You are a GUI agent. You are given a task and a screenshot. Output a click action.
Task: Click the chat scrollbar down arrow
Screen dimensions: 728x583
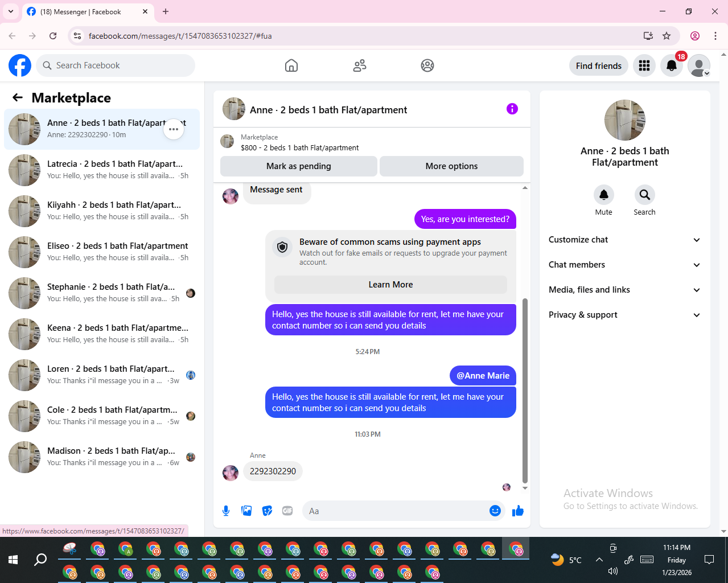point(525,488)
